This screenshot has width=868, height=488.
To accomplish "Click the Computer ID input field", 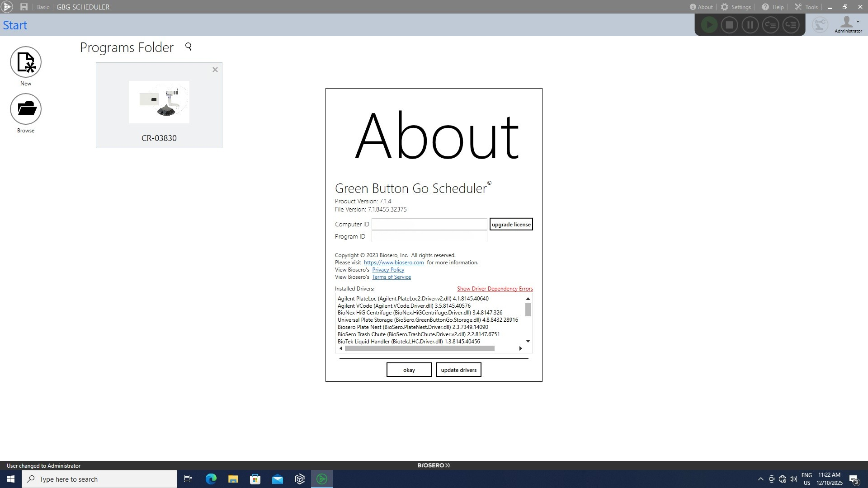I will tap(429, 224).
